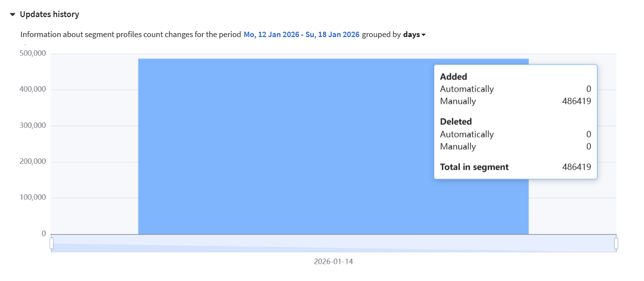Click the Added heading in tooltip
Viewport: 644px width, 281px height.
[x=453, y=77]
